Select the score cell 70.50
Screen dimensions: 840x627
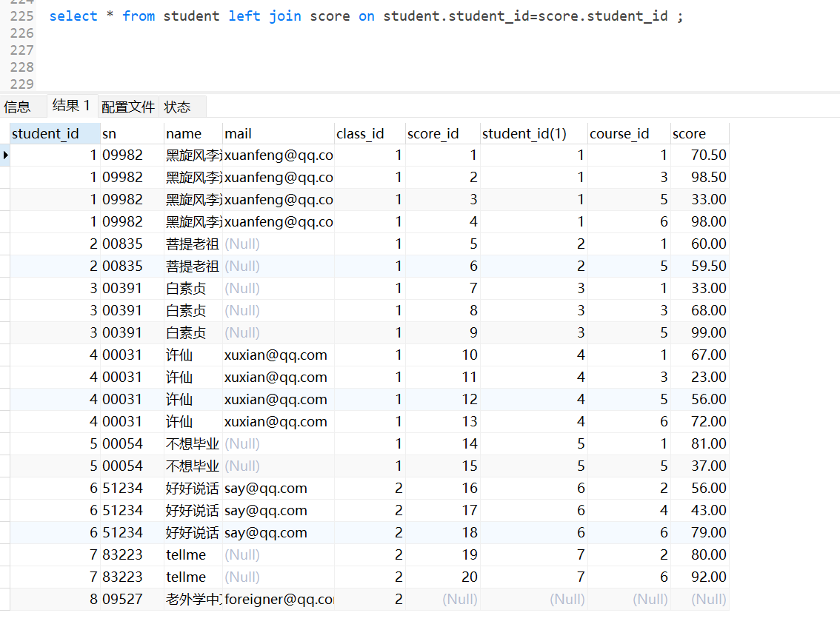(x=700, y=155)
